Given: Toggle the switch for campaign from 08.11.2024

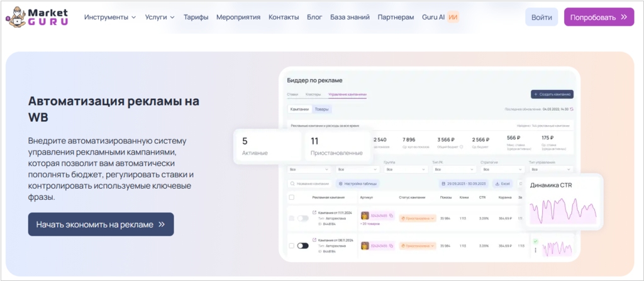Looking at the screenshot, I should 303,246.
